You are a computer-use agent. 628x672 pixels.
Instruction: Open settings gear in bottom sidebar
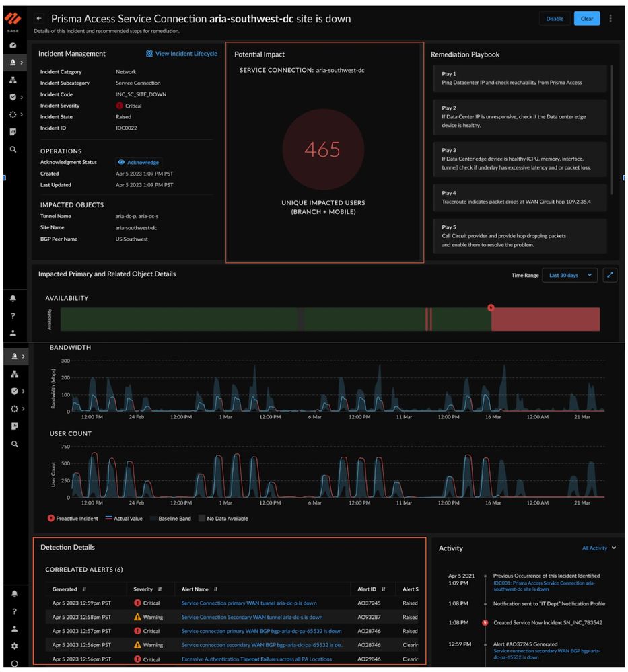click(13, 646)
